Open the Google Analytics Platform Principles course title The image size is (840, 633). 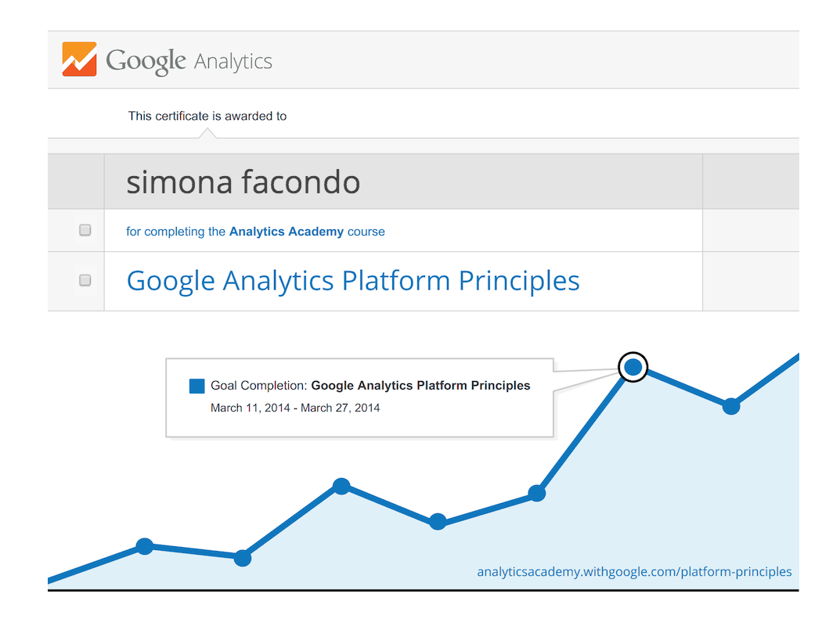pyautogui.click(x=353, y=281)
